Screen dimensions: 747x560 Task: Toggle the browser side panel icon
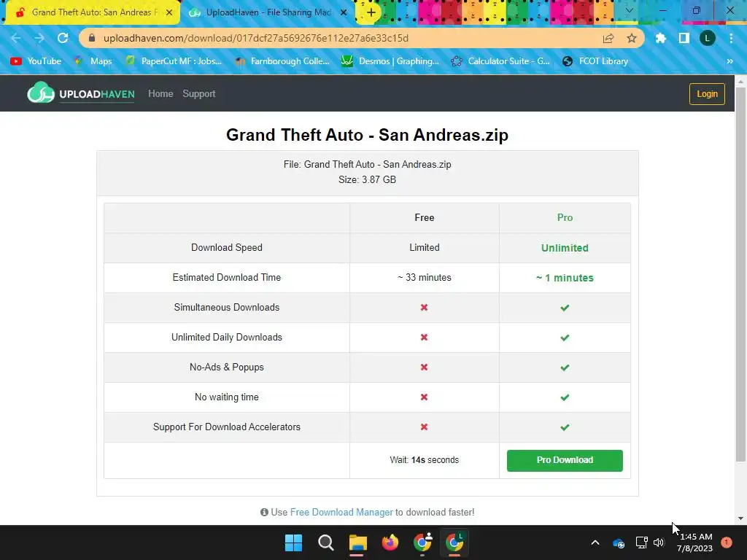(684, 38)
